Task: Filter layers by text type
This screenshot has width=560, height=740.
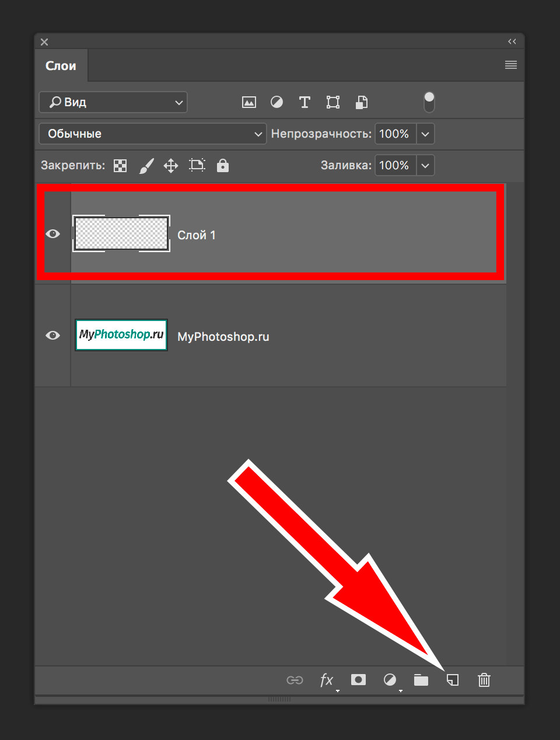Action: [x=304, y=103]
